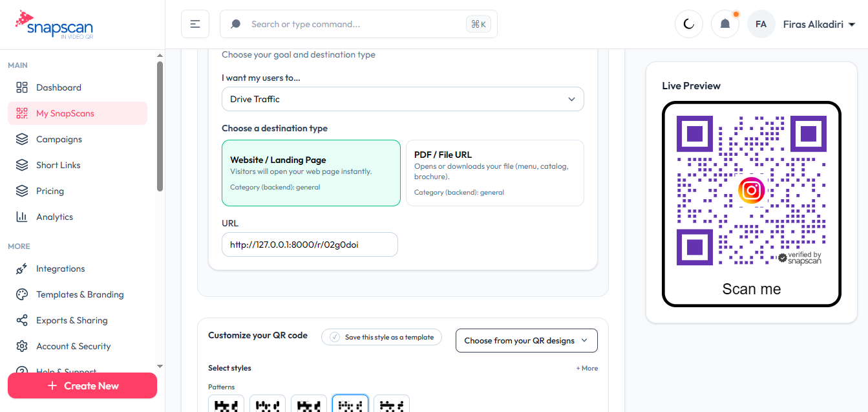Select the PDF / File URL destination
The image size is (868, 412).
(494, 173)
